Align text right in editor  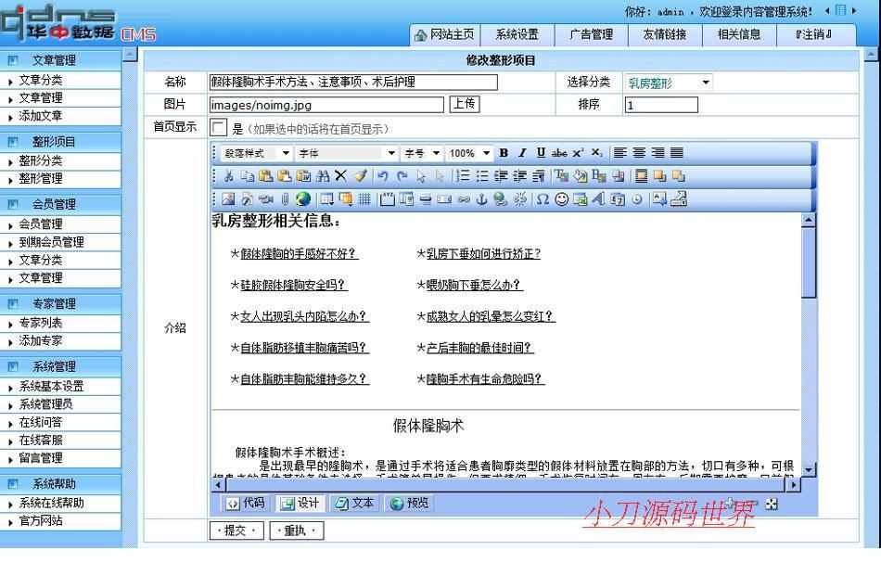[x=658, y=153]
